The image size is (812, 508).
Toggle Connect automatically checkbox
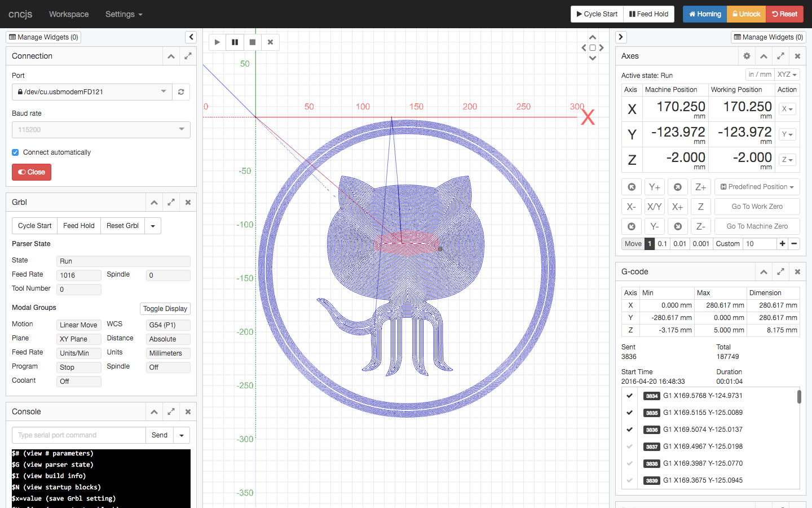(x=15, y=152)
